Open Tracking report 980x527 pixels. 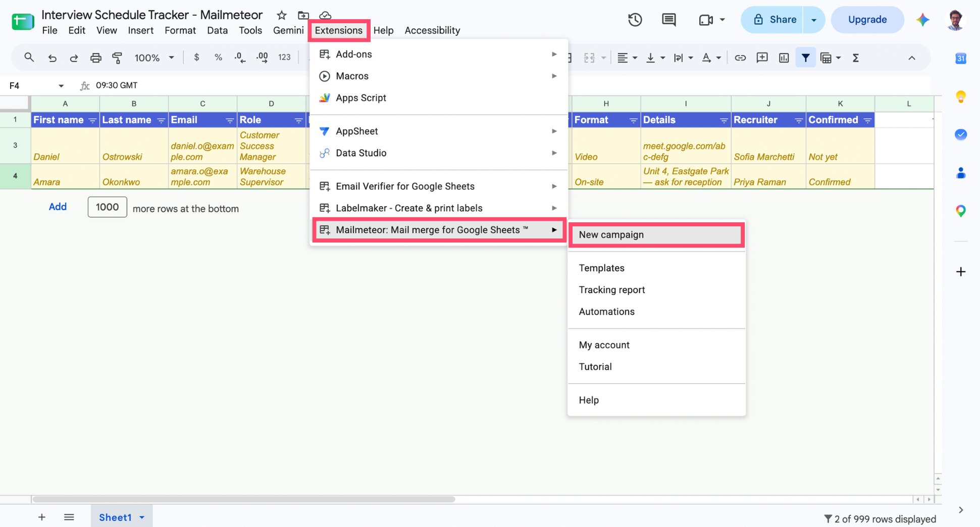tap(656, 290)
